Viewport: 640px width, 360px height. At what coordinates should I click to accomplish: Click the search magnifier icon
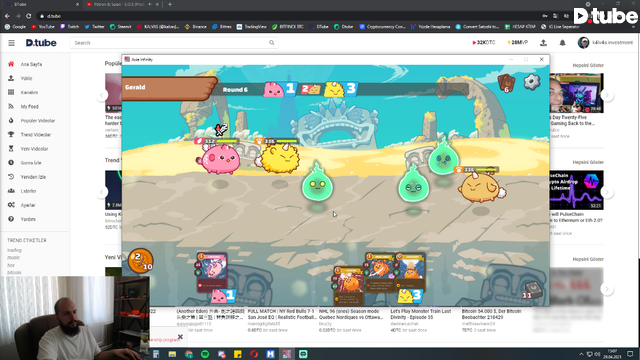pos(272,43)
